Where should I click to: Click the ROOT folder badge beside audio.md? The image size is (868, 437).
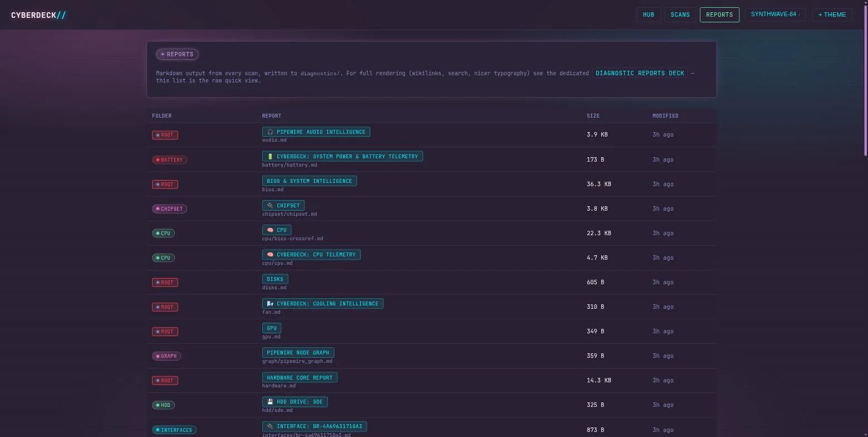[165, 135]
